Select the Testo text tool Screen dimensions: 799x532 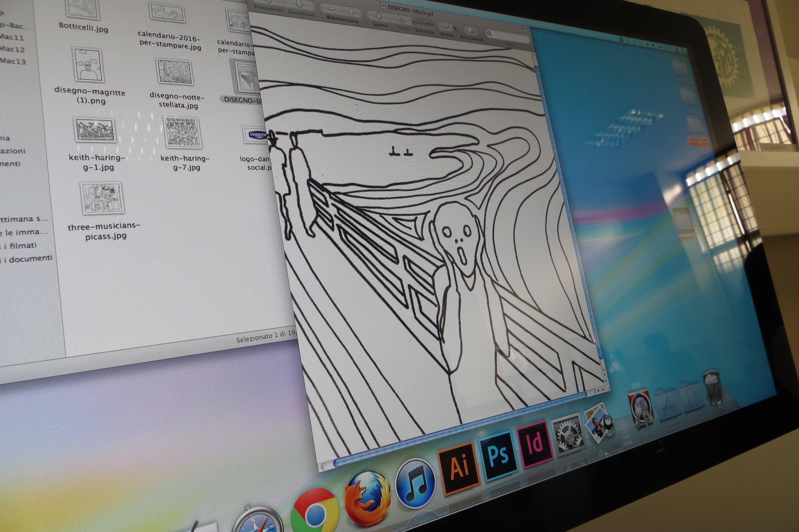point(401,20)
